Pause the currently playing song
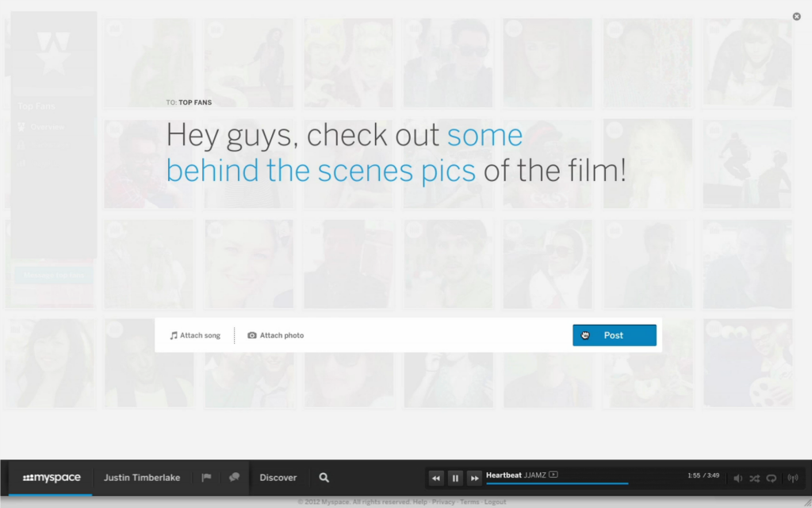Screen dimensions: 812x508 click(455, 479)
